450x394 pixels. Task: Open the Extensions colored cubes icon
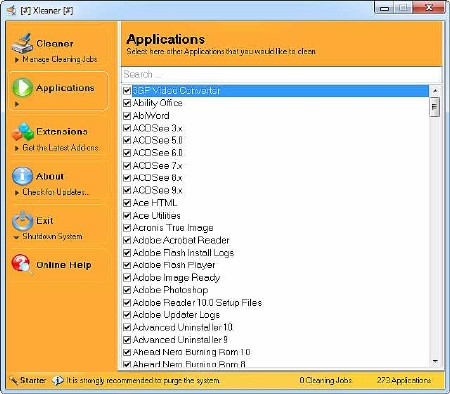pyautogui.click(x=22, y=132)
